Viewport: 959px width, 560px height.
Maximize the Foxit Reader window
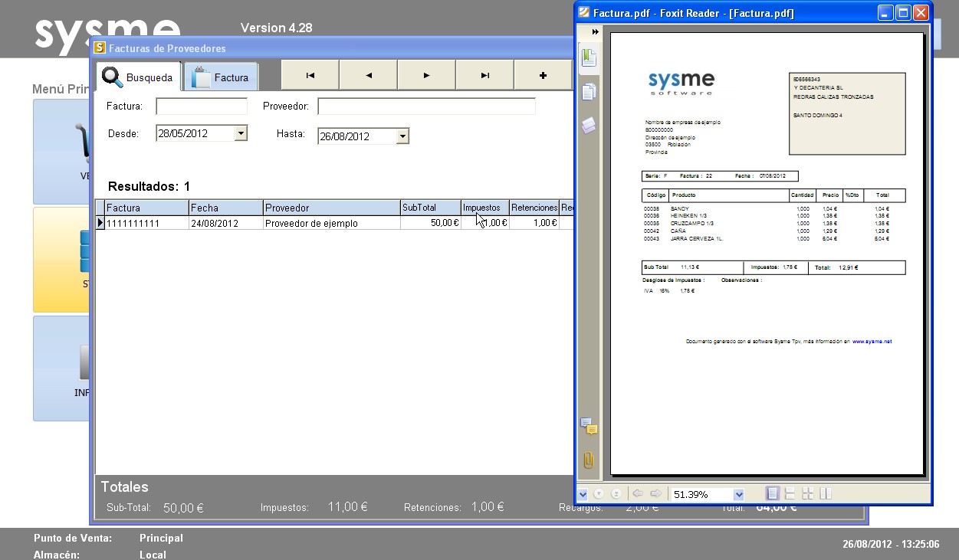click(x=904, y=13)
